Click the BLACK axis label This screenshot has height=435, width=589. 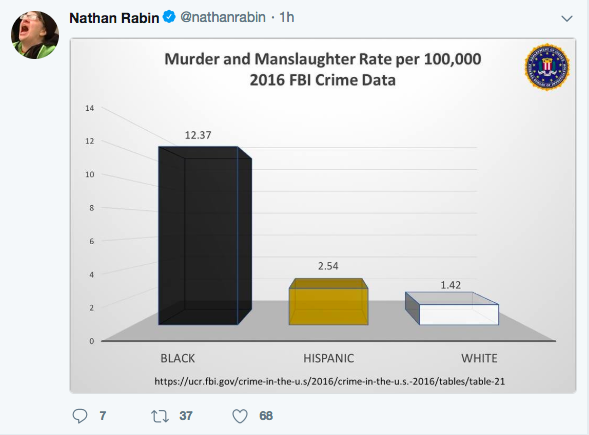coord(178,358)
